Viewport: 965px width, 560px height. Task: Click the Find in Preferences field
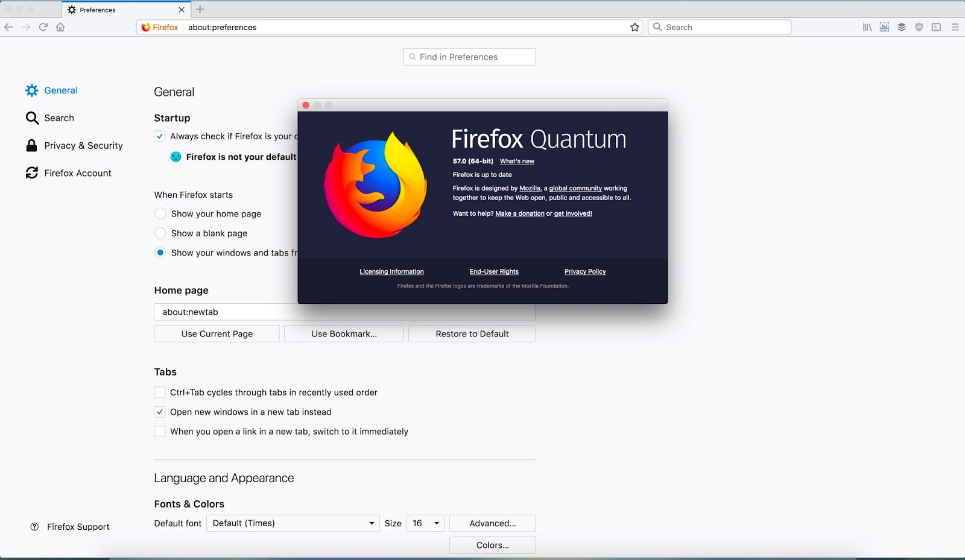(x=469, y=57)
